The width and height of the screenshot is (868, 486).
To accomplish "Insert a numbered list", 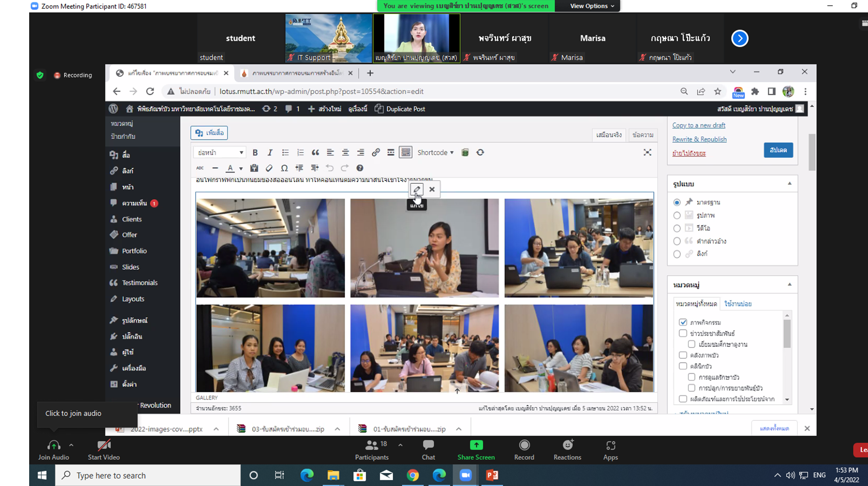I will 300,153.
